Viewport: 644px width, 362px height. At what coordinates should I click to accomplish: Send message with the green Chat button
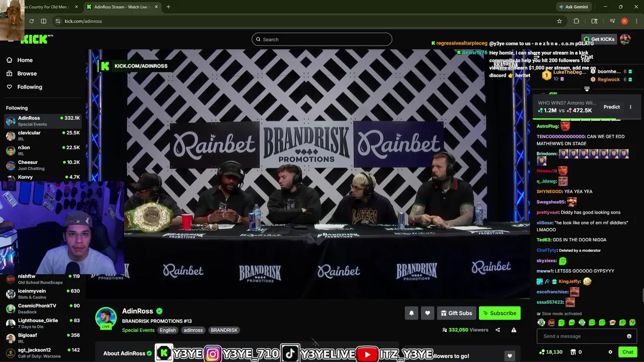pos(627,352)
